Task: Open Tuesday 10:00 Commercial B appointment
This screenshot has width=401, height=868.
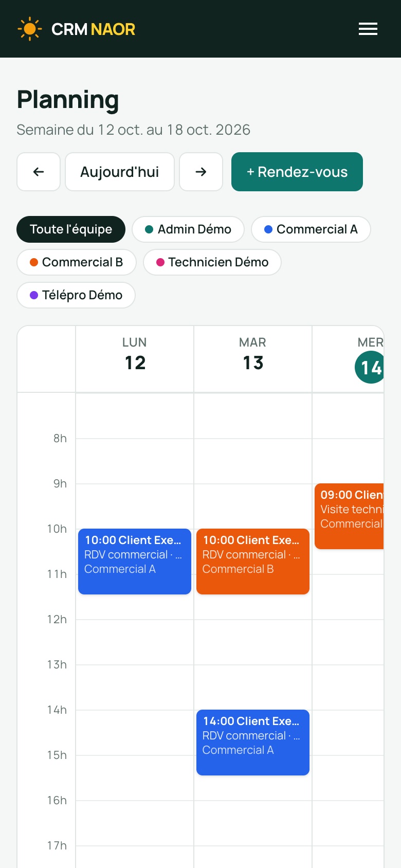Action: [253, 562]
